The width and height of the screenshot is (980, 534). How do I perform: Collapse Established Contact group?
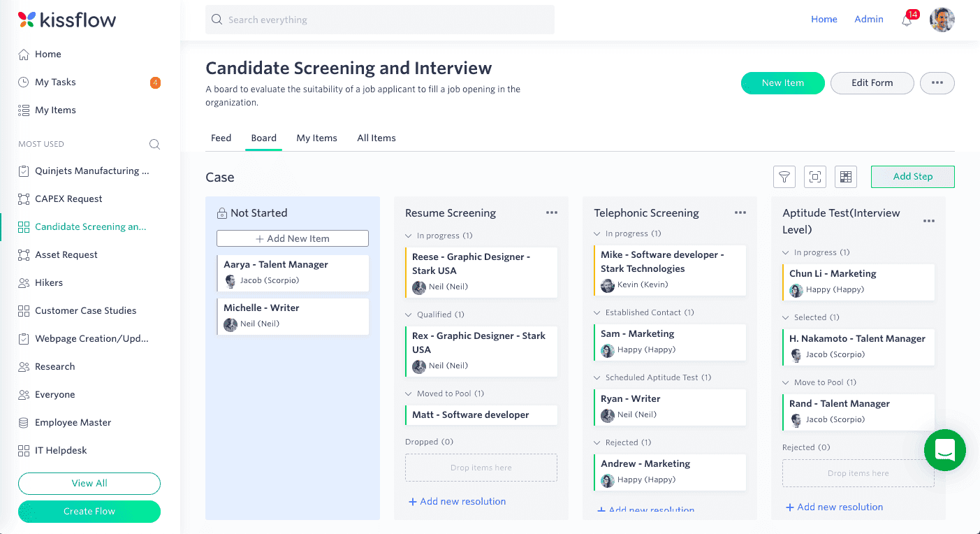pyautogui.click(x=597, y=312)
